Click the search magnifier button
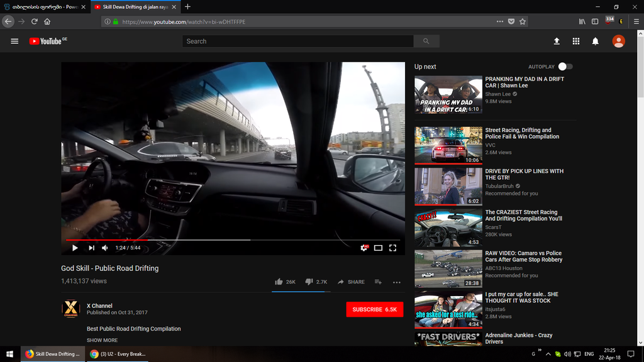644x362 pixels. click(426, 41)
